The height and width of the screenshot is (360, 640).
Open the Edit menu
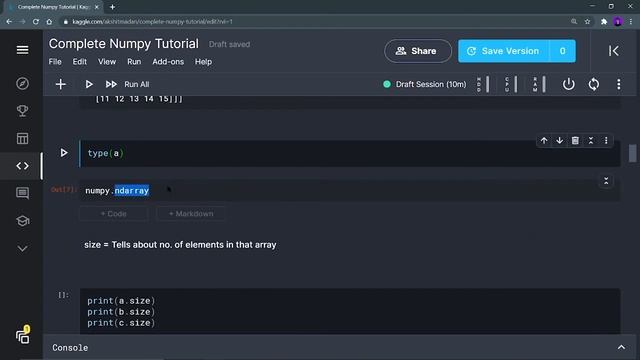[x=80, y=62]
